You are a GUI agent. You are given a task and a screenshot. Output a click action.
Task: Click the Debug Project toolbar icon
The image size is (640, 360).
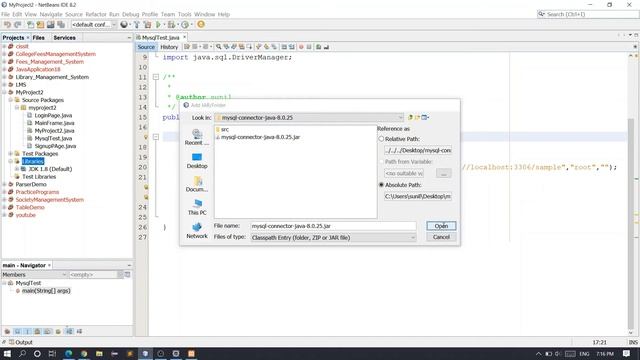coord(171,24)
